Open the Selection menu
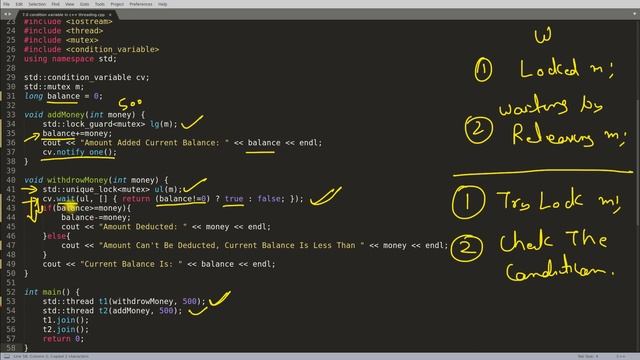 tap(37, 4)
